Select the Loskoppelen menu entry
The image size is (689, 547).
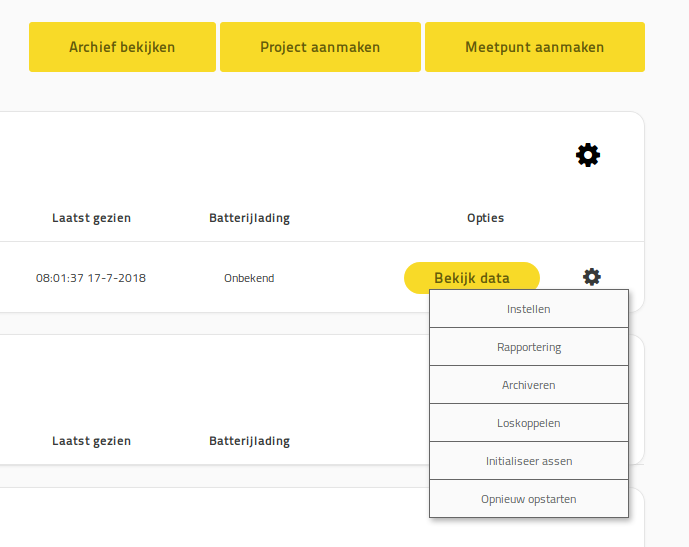(x=528, y=423)
